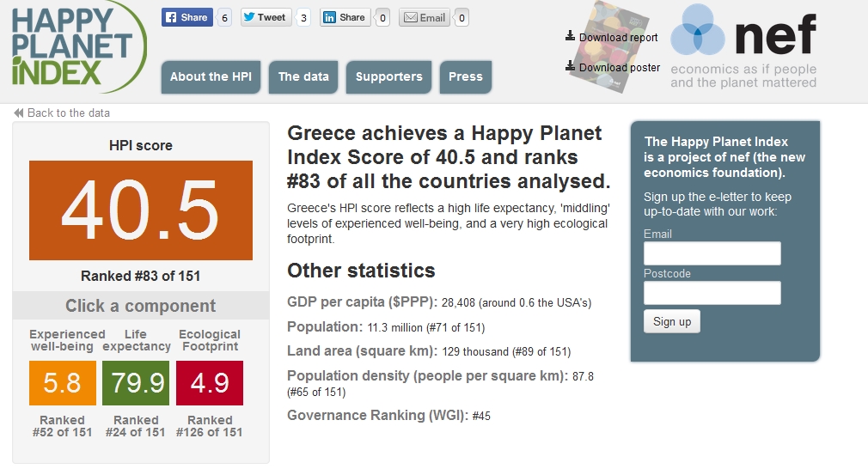868x475 pixels.
Task: Open the About the HPI tab
Action: click(211, 76)
